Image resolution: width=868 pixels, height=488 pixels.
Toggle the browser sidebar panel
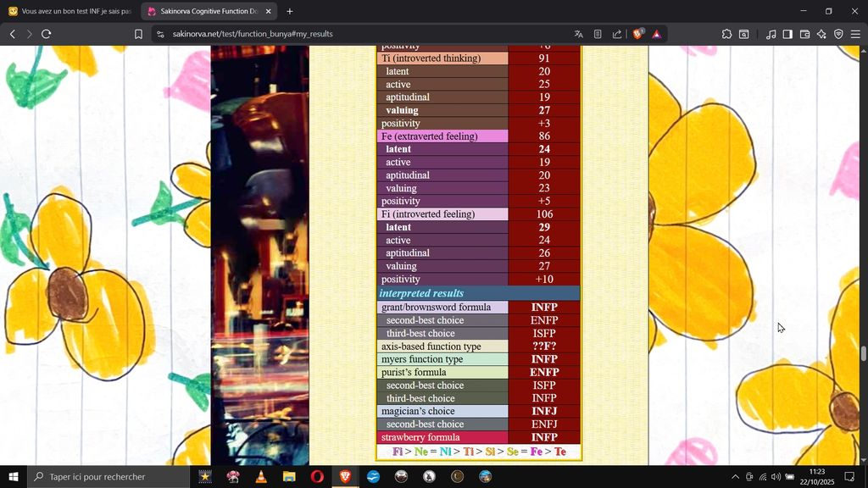pyautogui.click(x=787, y=34)
